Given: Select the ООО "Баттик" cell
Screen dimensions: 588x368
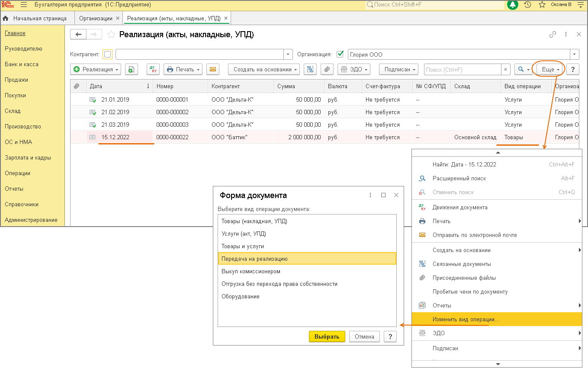Looking at the screenshot, I should tap(241, 137).
